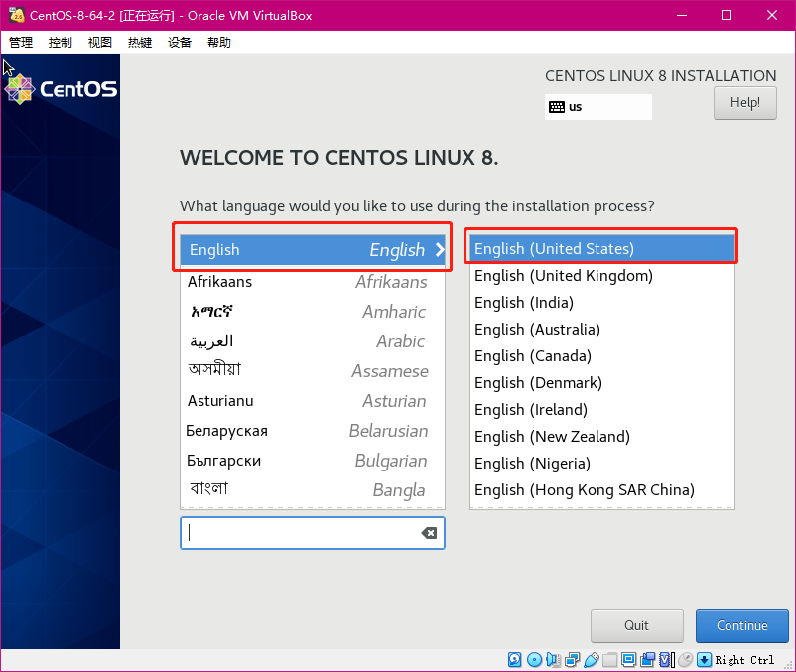Select English (Canada) locale

[602, 356]
